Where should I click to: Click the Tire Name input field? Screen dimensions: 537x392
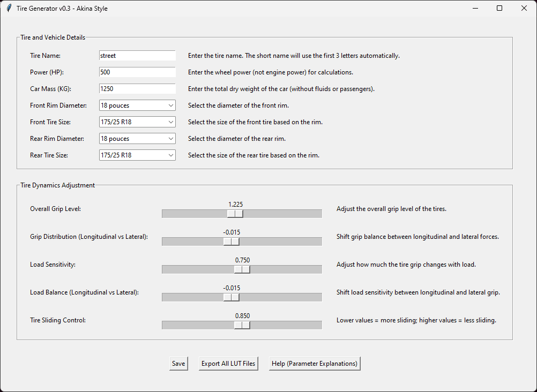[x=137, y=56]
